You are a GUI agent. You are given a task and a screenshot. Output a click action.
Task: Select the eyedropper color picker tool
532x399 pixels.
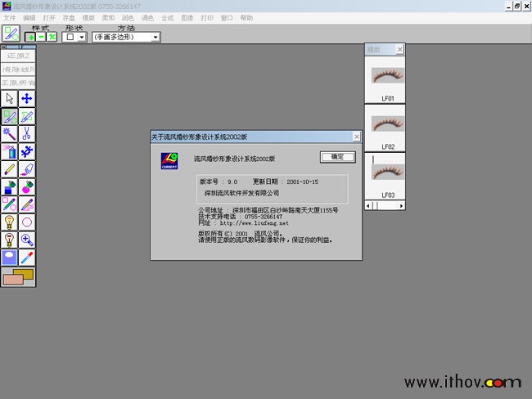point(27,258)
